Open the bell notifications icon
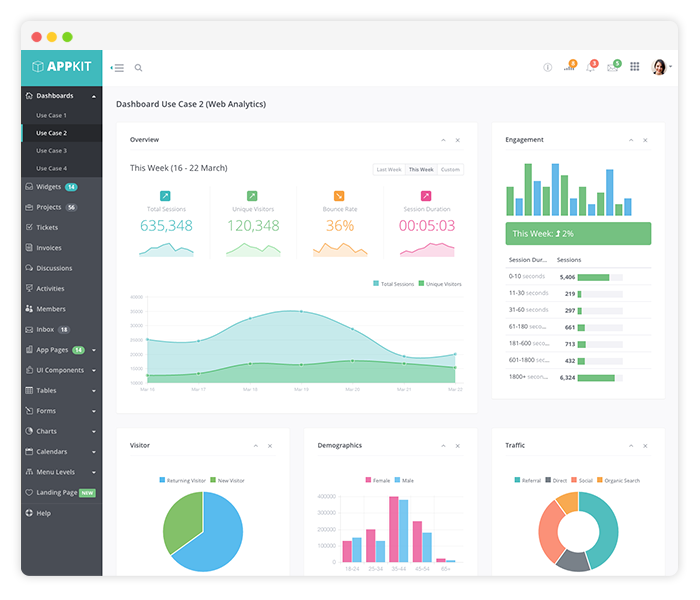 click(590, 68)
